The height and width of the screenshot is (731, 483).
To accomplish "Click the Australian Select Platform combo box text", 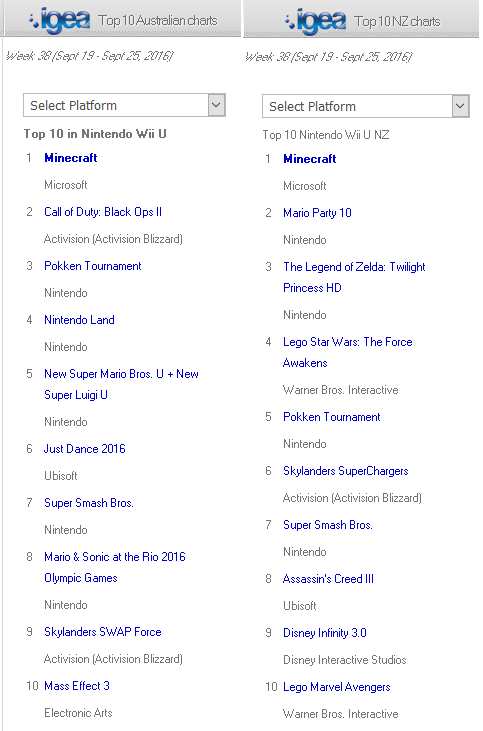I will tap(73, 105).
